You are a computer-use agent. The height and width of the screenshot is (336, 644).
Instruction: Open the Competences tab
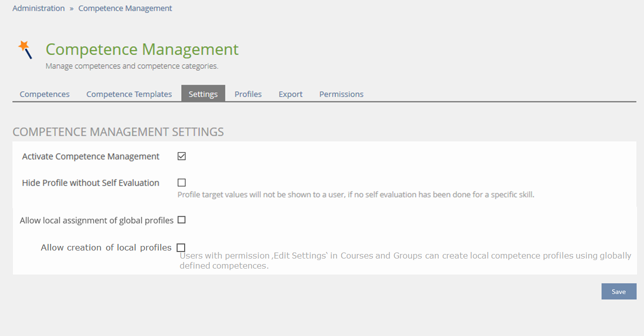[45, 94]
